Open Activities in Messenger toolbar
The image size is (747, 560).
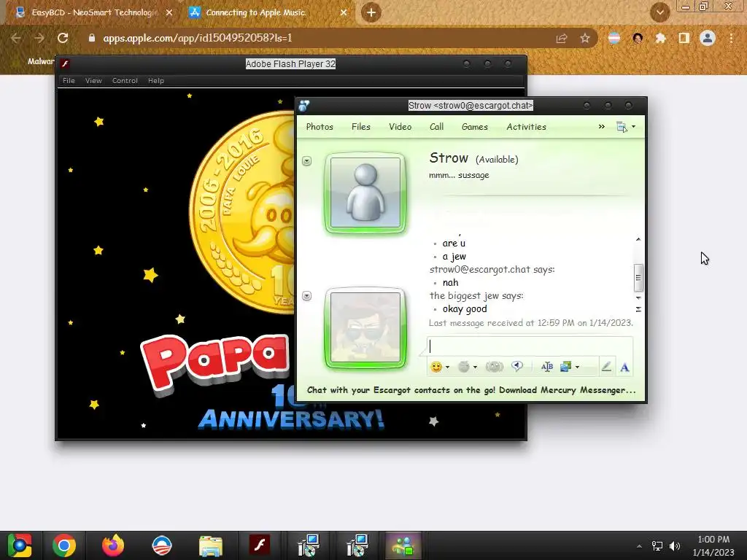tap(527, 127)
